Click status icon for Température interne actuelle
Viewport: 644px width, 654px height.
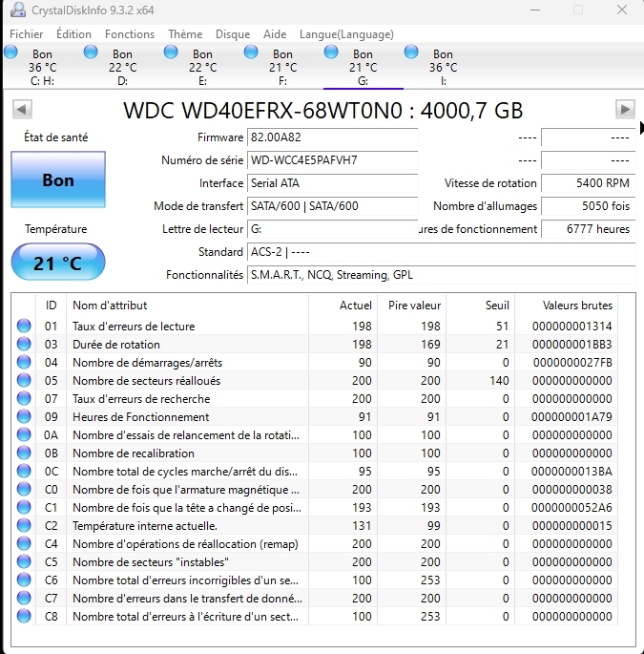pyautogui.click(x=24, y=525)
